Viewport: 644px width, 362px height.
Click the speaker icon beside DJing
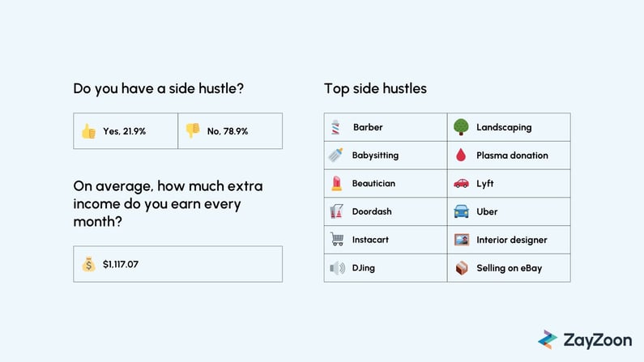(337, 268)
